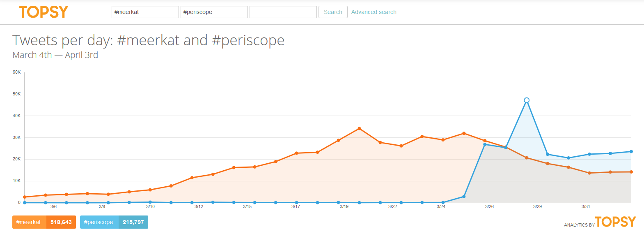Click the #meerkat search input field

tap(145, 12)
